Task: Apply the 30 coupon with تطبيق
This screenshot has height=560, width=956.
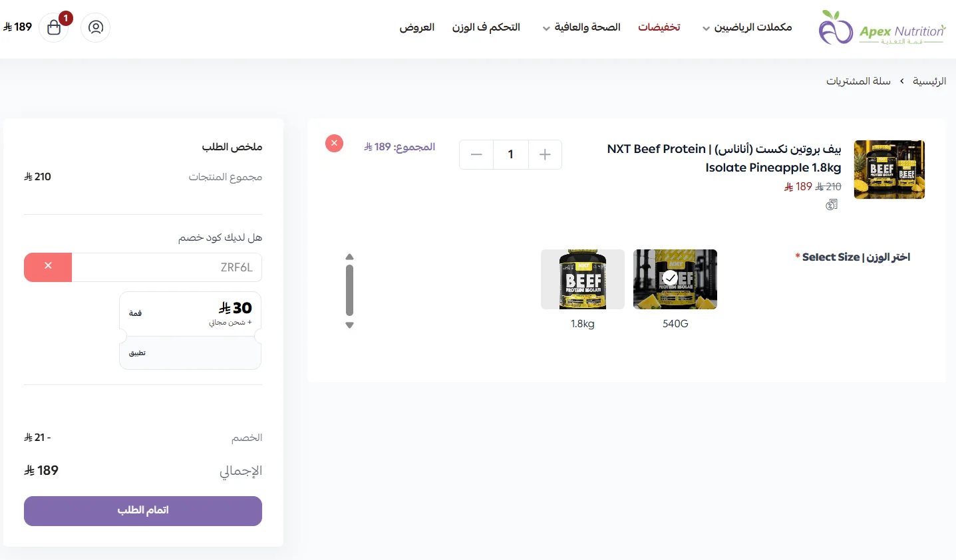Action: pyautogui.click(x=138, y=353)
